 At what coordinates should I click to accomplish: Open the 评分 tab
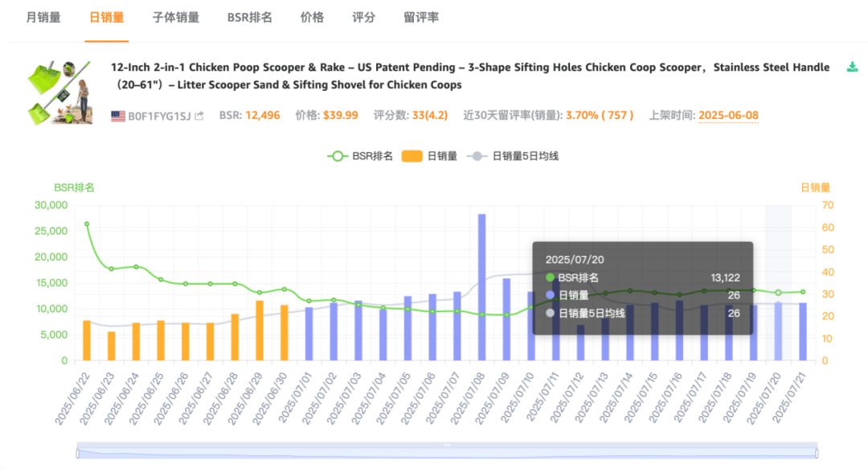364,18
